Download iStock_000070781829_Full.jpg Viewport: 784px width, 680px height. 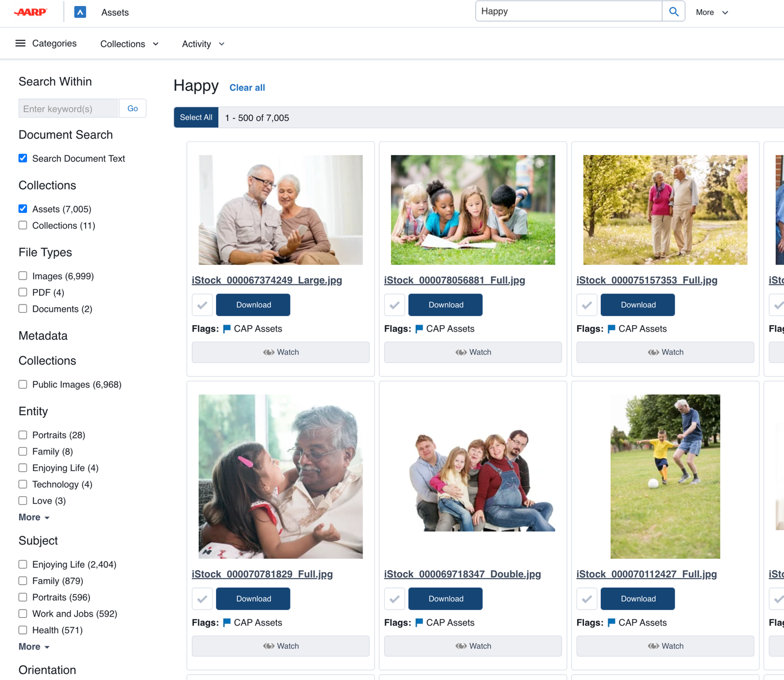point(253,599)
